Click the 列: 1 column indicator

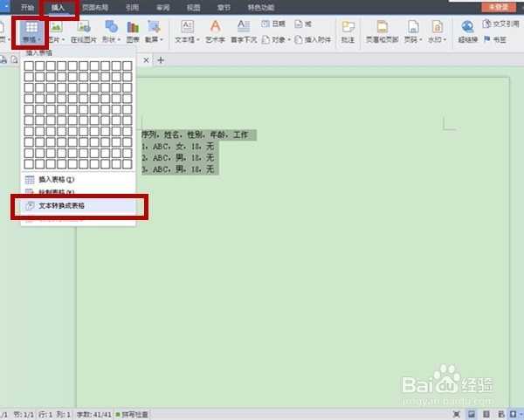coord(64,415)
